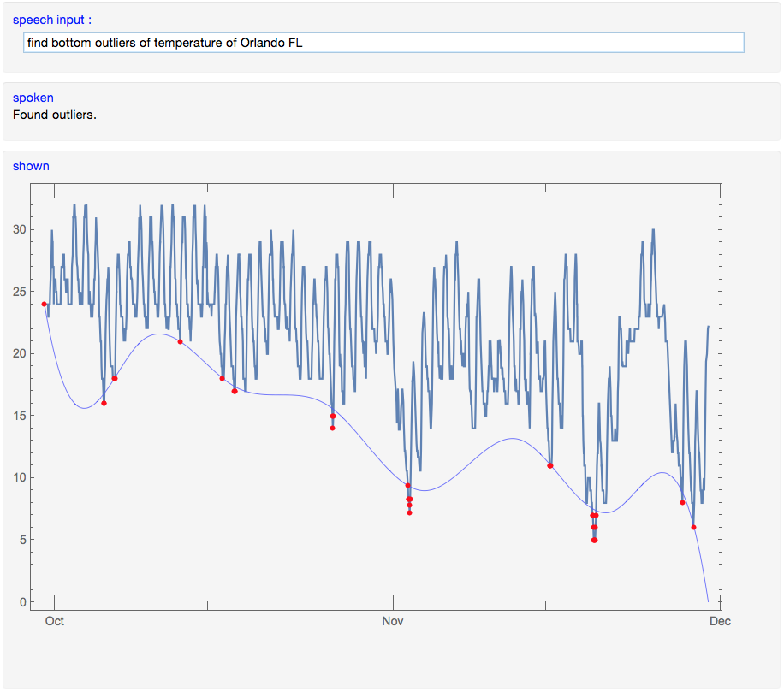Click the '0' y-axis tick label

[23, 602]
